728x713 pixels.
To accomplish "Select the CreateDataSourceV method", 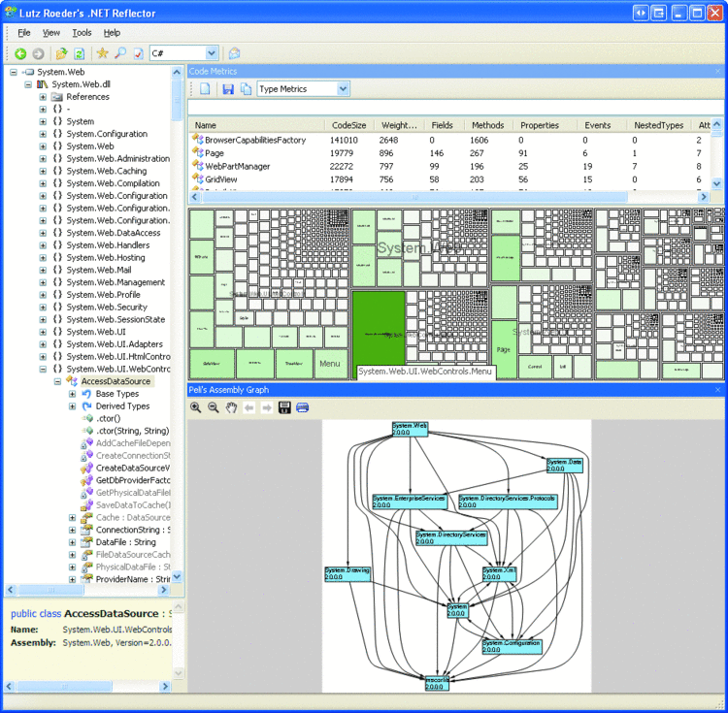I will (133, 469).
